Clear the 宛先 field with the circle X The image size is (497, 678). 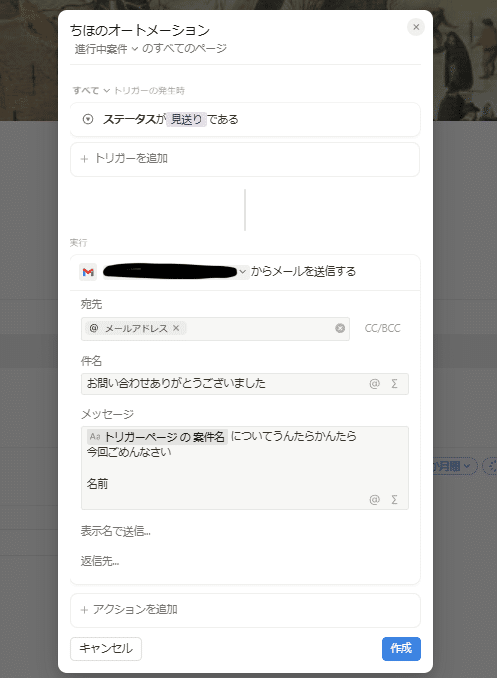coord(340,328)
